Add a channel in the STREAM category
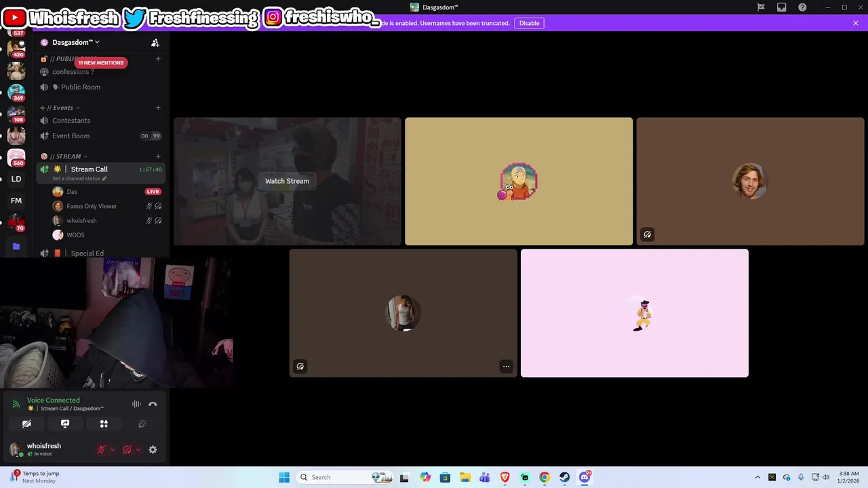The width and height of the screenshot is (868, 488). click(158, 157)
